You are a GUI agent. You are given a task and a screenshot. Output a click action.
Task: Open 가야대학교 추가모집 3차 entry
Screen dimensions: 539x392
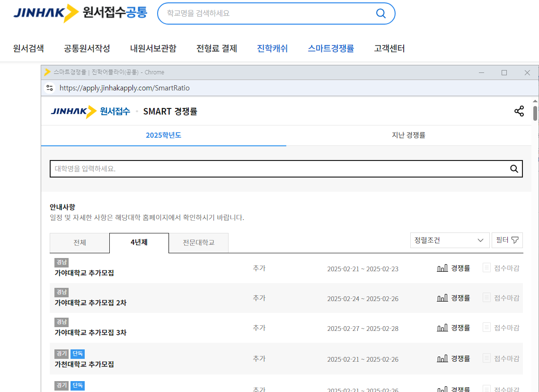click(90, 333)
